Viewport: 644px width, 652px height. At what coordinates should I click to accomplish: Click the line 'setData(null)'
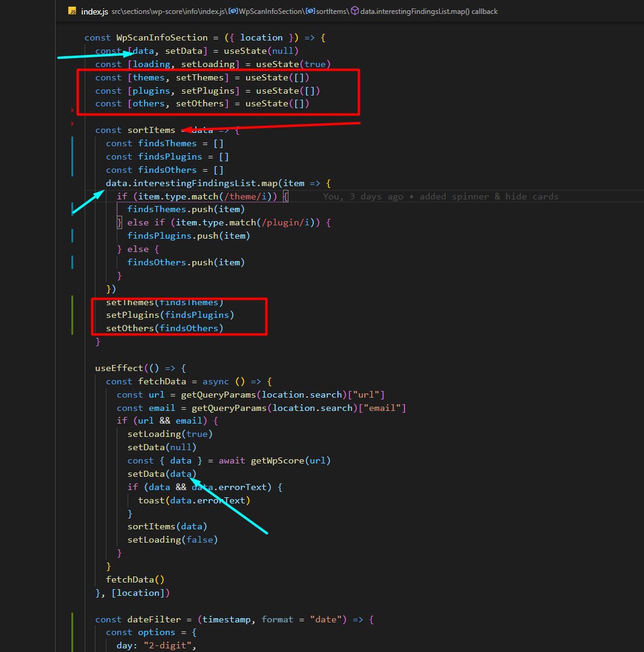162,447
